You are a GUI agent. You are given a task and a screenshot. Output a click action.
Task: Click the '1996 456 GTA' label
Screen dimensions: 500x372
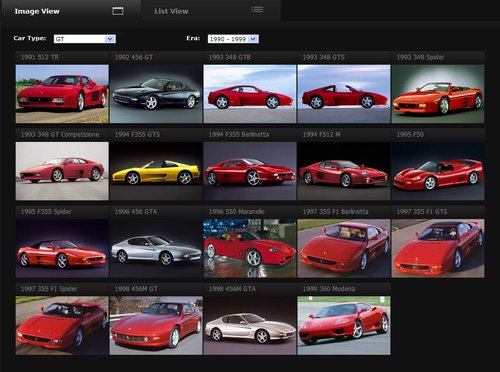click(136, 212)
